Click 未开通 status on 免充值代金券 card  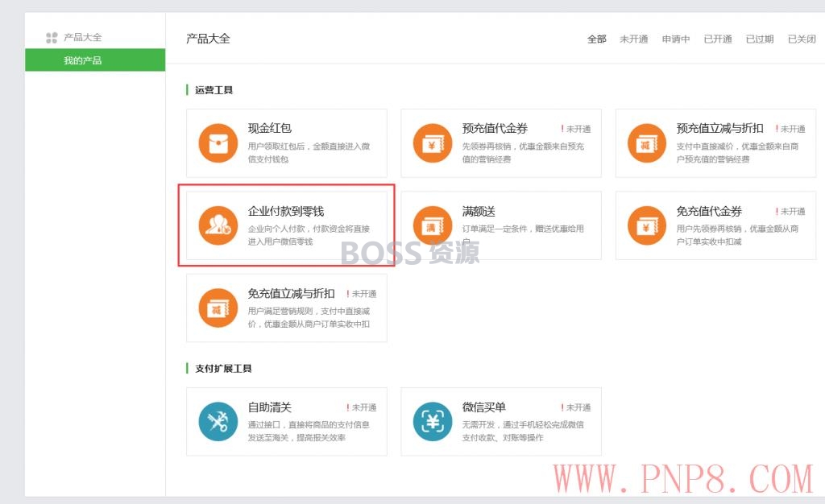pos(790,211)
